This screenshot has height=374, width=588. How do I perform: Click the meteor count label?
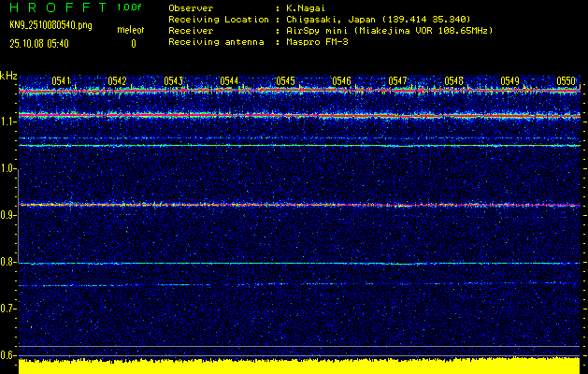tap(130, 31)
